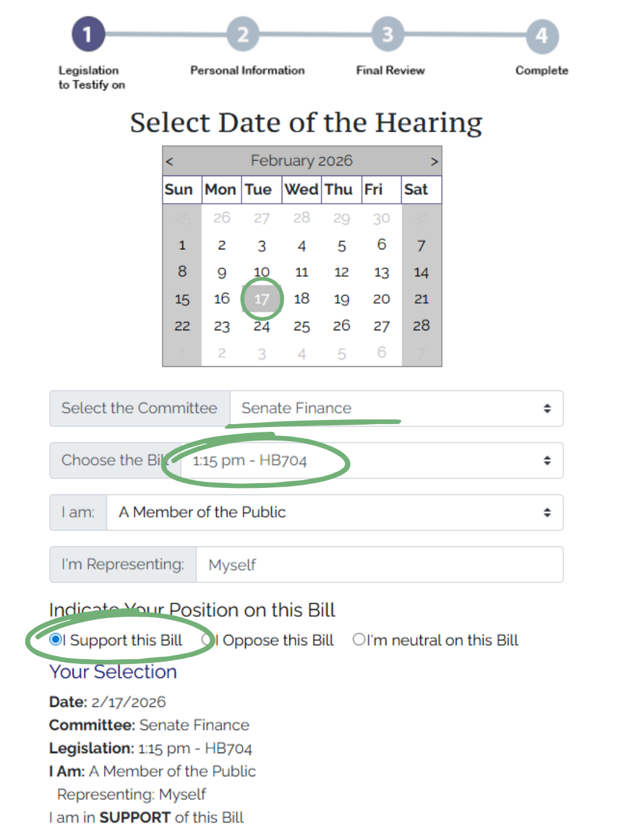Image resolution: width=626 pixels, height=840 pixels.
Task: Expand the I am dropdown
Action: (334, 512)
